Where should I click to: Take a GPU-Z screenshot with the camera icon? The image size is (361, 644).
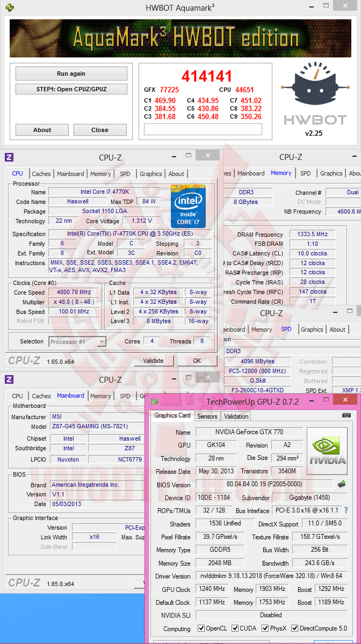pos(346,415)
